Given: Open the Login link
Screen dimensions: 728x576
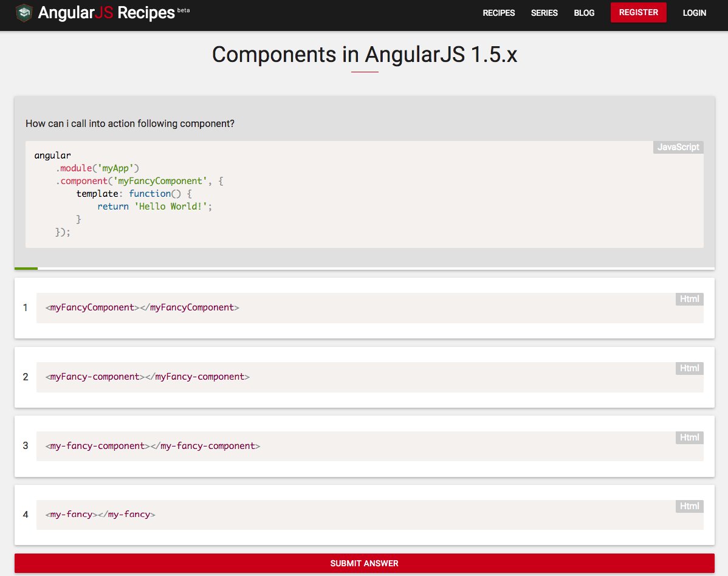Looking at the screenshot, I should [x=694, y=13].
